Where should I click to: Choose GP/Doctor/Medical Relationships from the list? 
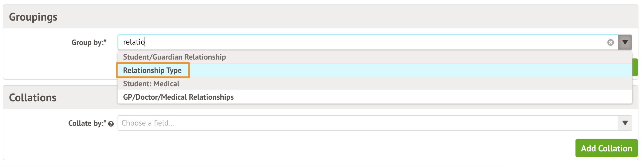[x=178, y=97]
